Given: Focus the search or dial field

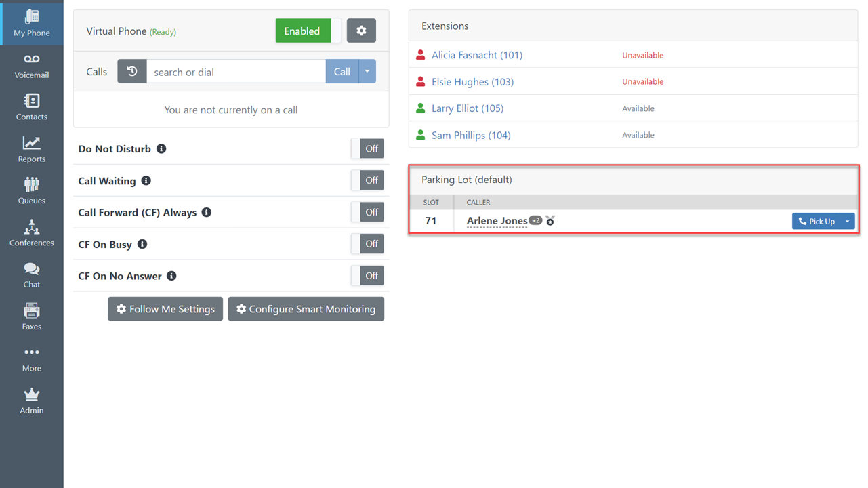Looking at the screenshot, I should (x=236, y=72).
